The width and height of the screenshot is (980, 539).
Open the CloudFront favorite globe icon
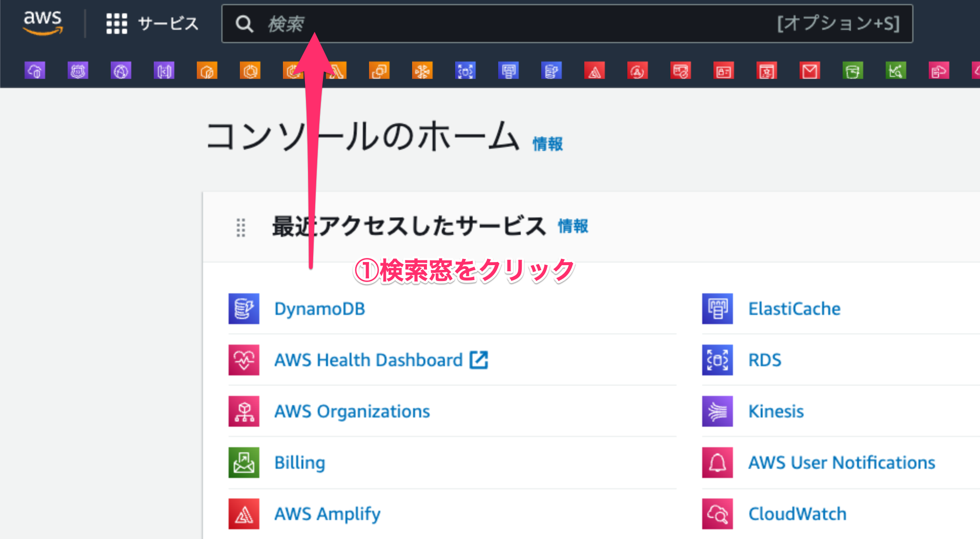pyautogui.click(x=121, y=71)
